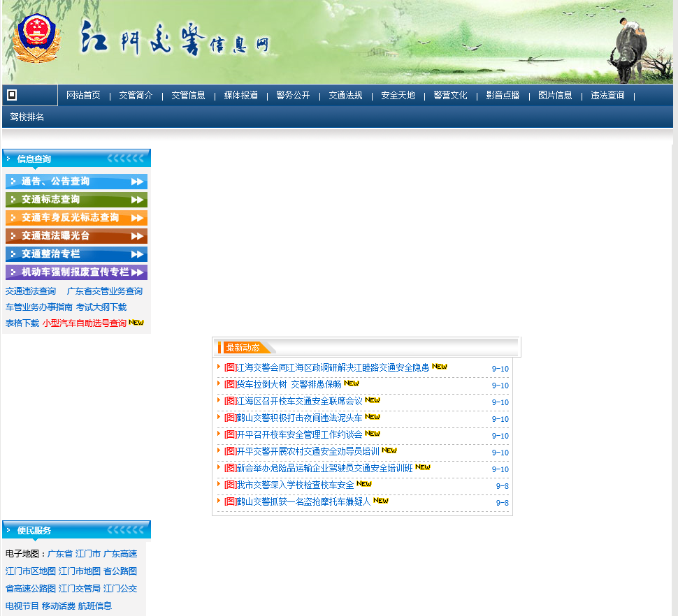Image resolution: width=678 pixels, height=616 pixels.
Task: Click the 交通违法查询 link
Action: point(31,291)
